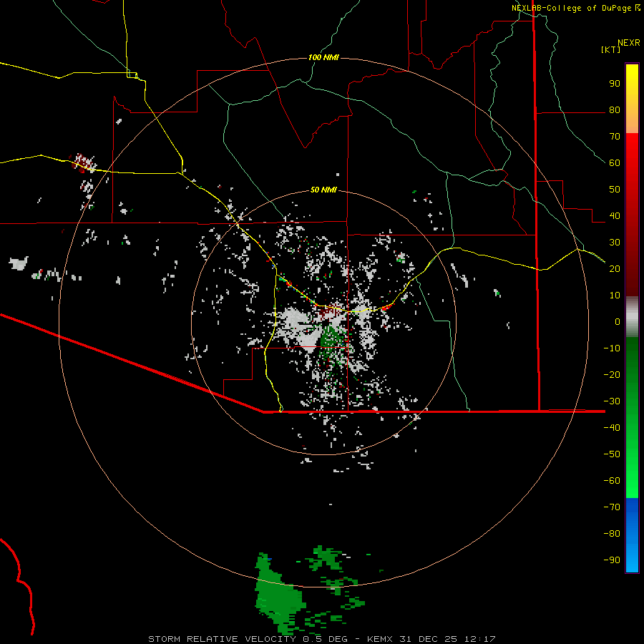Viewport: 644px width, 644px height.
Task: Click the -20 label on velocity legend
Action: click(612, 374)
